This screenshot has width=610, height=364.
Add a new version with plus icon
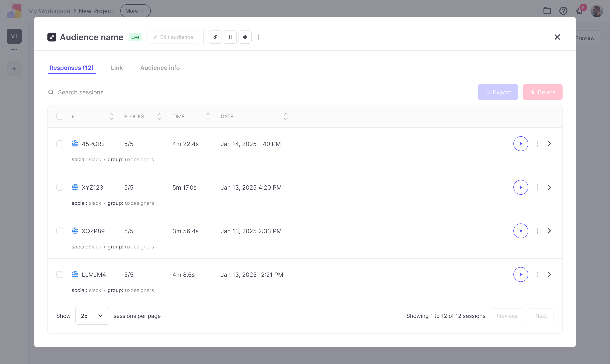click(14, 69)
